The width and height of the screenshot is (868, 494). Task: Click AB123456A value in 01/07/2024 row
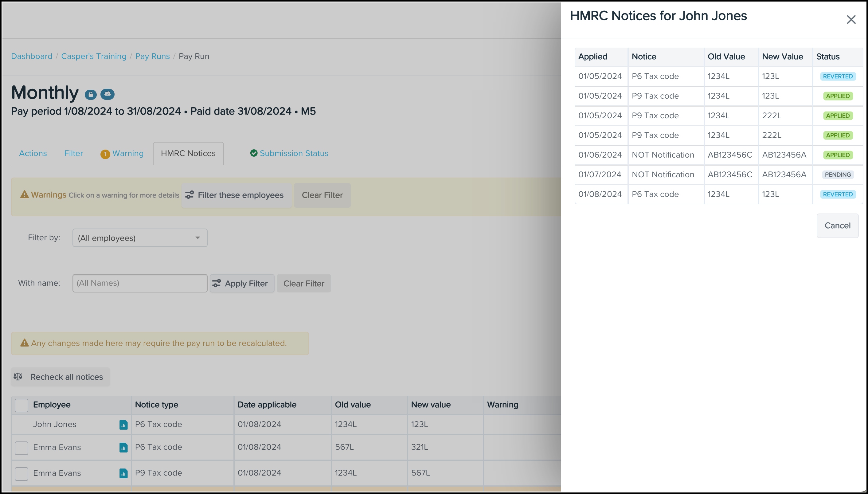tap(784, 175)
